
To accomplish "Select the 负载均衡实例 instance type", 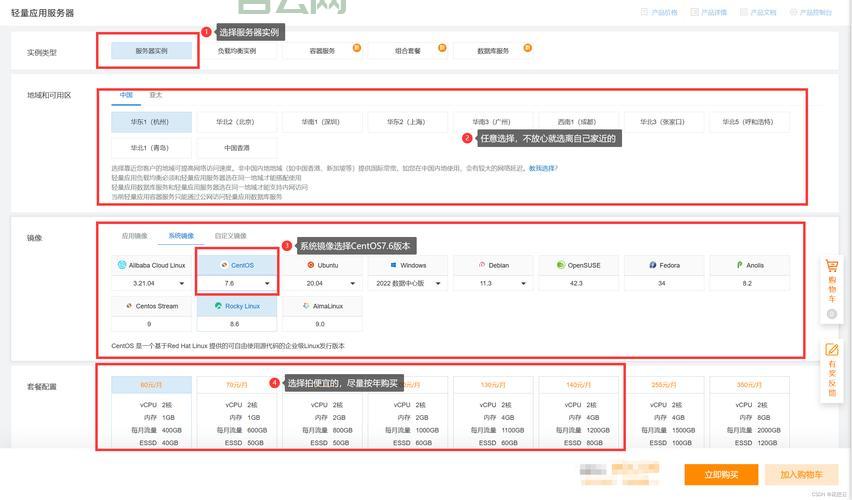I will pyautogui.click(x=237, y=50).
